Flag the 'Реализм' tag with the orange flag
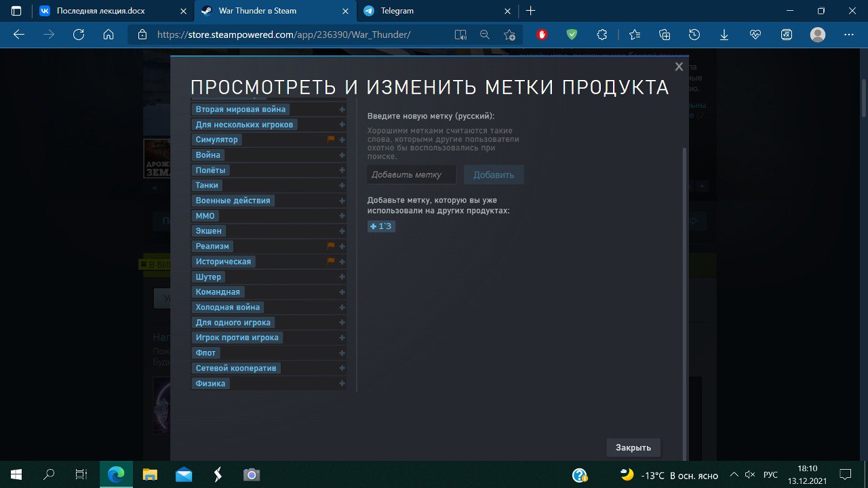This screenshot has height=488, width=868. click(332, 246)
